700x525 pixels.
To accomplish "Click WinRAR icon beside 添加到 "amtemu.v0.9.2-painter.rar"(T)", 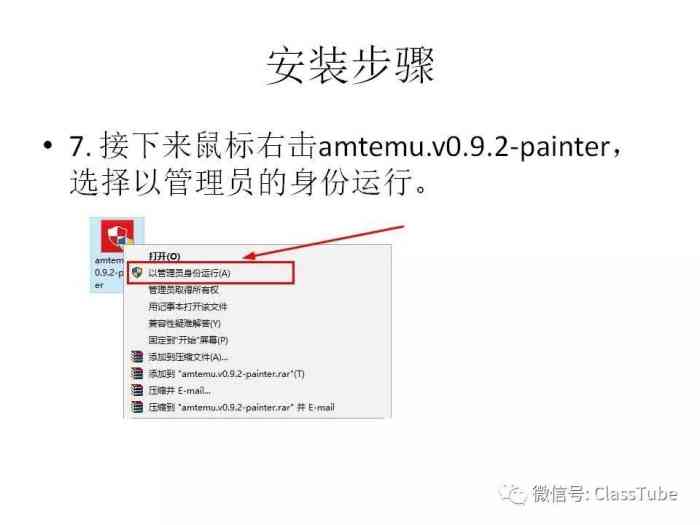I will coord(137,373).
